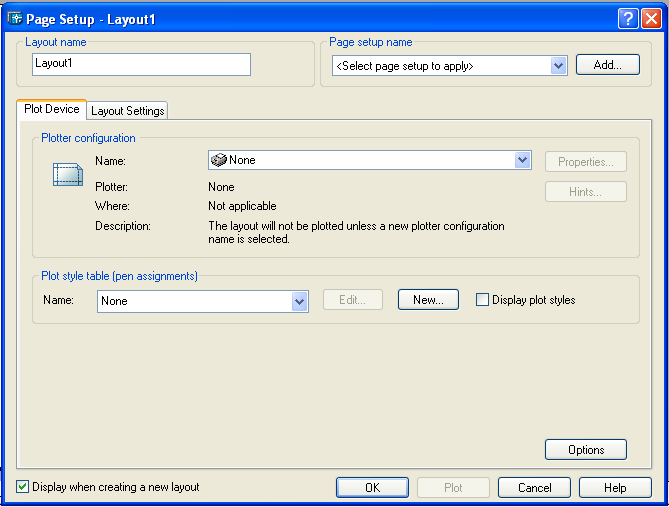Image resolution: width=669 pixels, height=507 pixels.
Task: Click the 'Description:' label
Action: tap(123, 226)
